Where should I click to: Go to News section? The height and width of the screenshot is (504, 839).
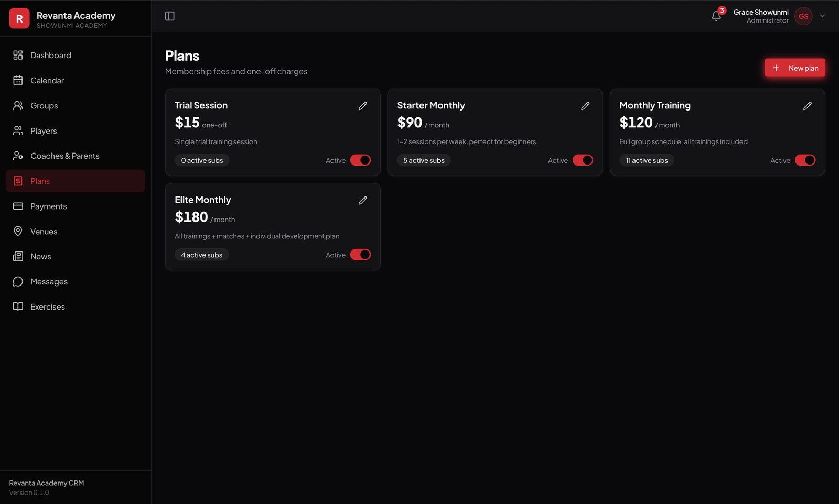pyautogui.click(x=76, y=256)
